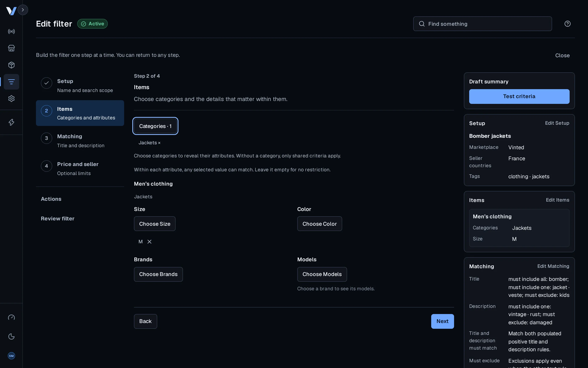Open the gauge speedometer icon
The width and height of the screenshot is (588, 368).
pyautogui.click(x=11, y=317)
